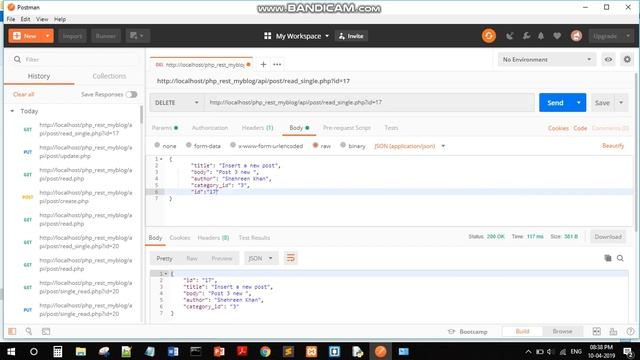The image size is (640, 360).
Task: Open the Authorization tab
Action: [x=210, y=128]
